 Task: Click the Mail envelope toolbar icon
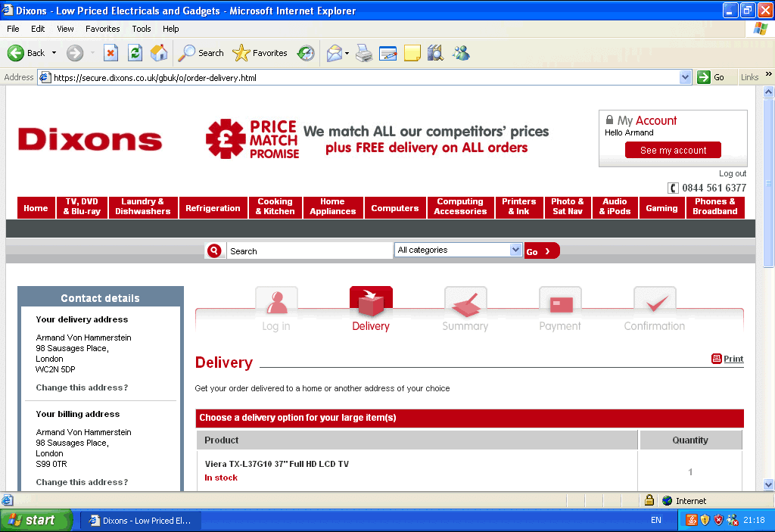335,53
